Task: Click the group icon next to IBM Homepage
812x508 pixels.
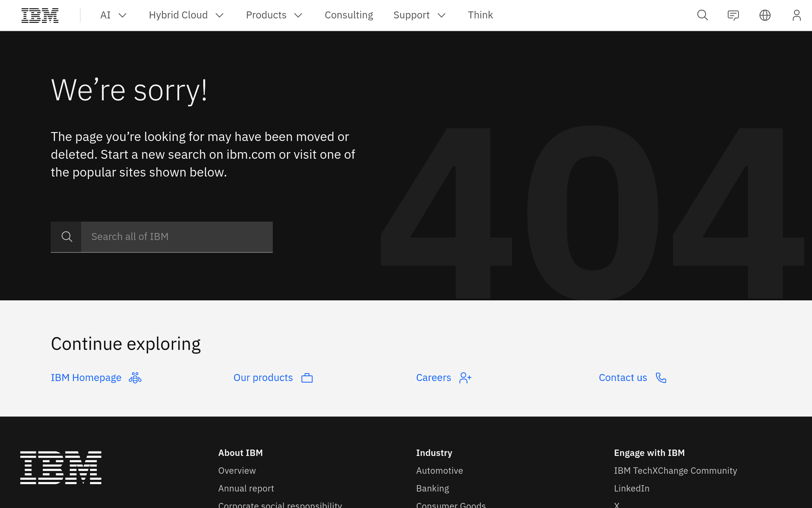Action: point(135,378)
